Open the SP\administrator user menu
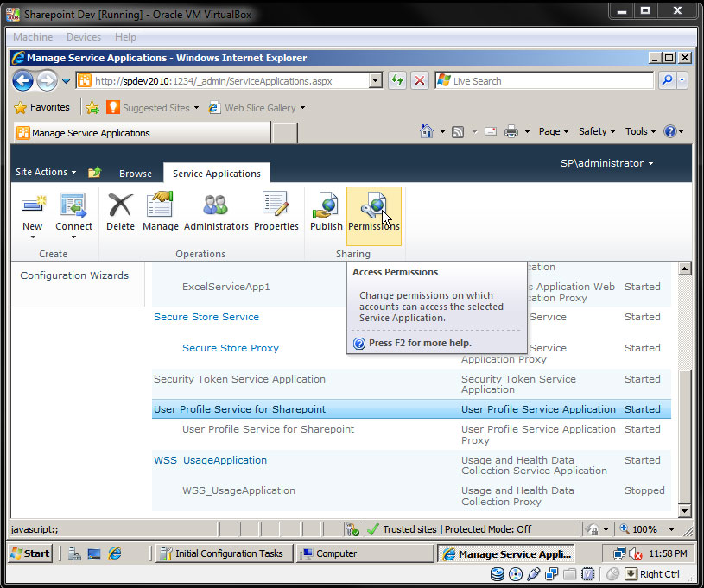This screenshot has width=704, height=588. 606,163
